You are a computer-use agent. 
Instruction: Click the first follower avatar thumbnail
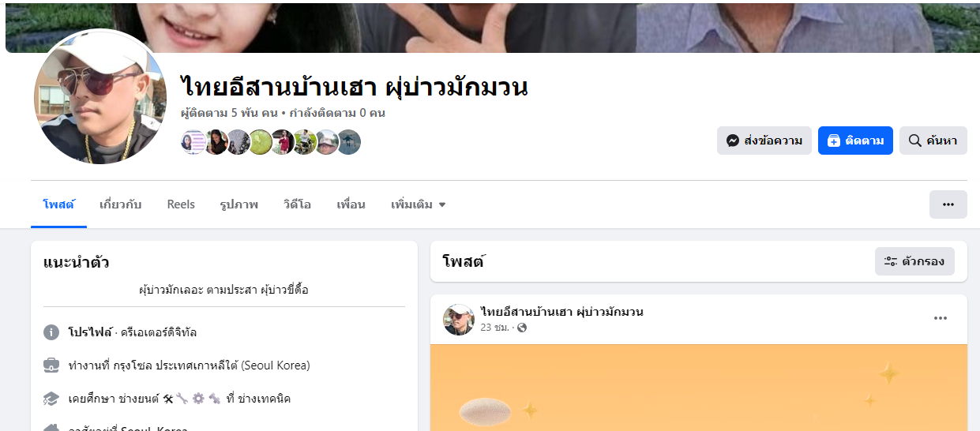tap(192, 142)
